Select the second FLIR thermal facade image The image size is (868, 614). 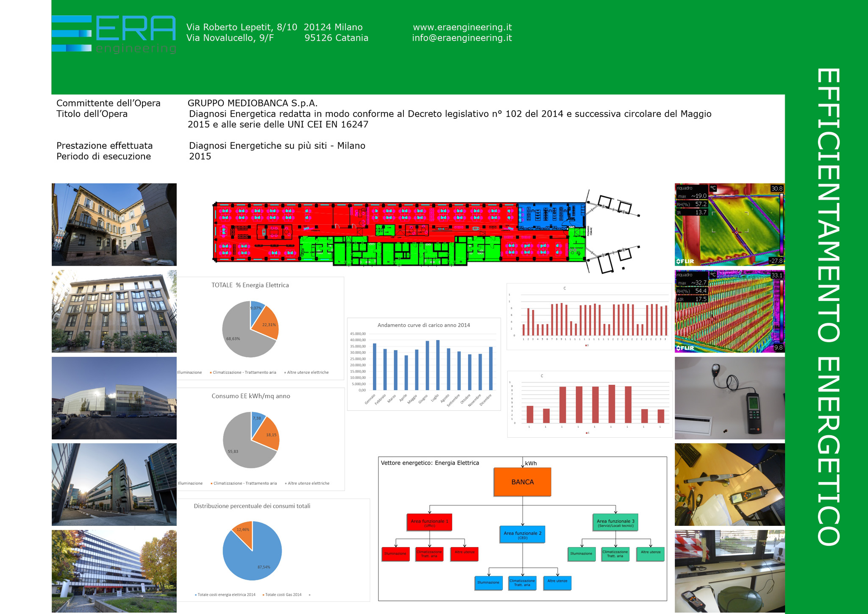(729, 311)
